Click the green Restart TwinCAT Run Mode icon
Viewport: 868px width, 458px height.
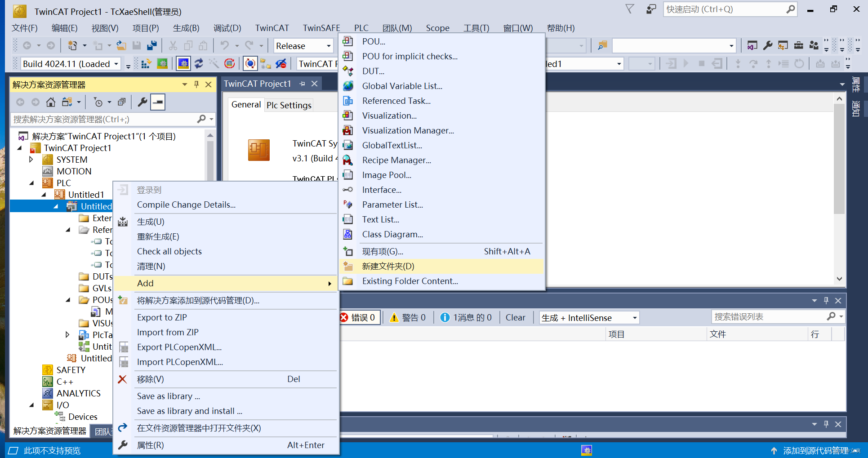click(x=162, y=64)
